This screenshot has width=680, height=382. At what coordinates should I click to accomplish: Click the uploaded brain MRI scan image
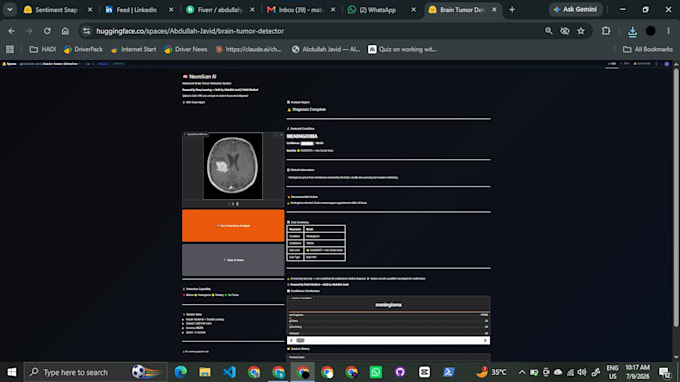[x=233, y=166]
